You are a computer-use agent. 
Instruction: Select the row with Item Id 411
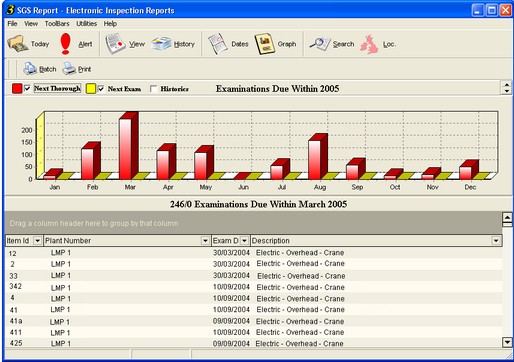pyautogui.click(x=254, y=332)
